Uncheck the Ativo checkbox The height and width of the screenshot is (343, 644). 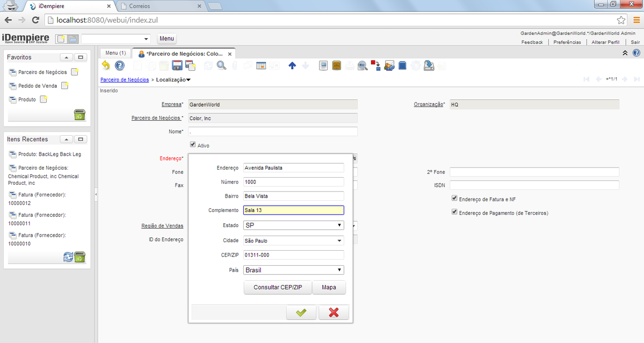click(x=193, y=145)
